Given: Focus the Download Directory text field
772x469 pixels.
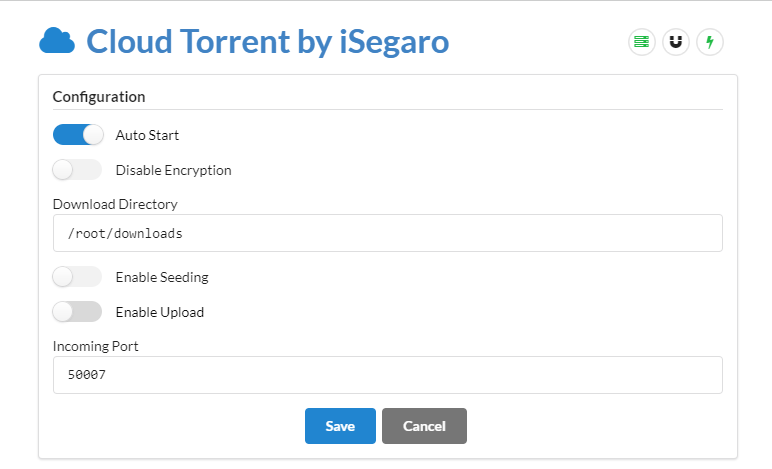Looking at the screenshot, I should point(387,233).
